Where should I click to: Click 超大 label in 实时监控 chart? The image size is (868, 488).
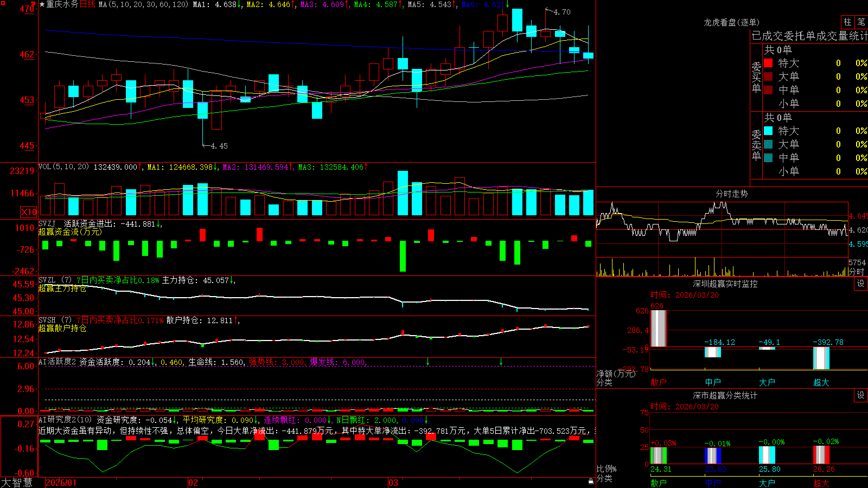click(x=821, y=382)
